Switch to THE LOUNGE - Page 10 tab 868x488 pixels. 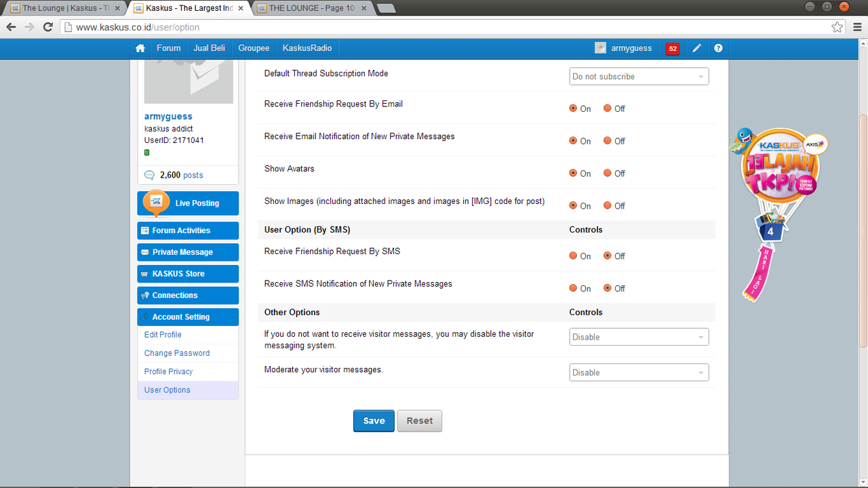(312, 8)
